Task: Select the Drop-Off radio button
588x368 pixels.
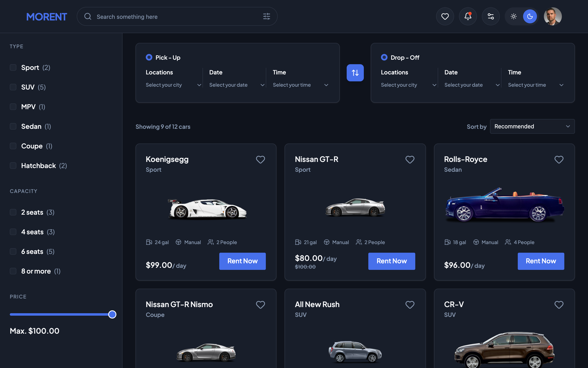Action: (384, 57)
